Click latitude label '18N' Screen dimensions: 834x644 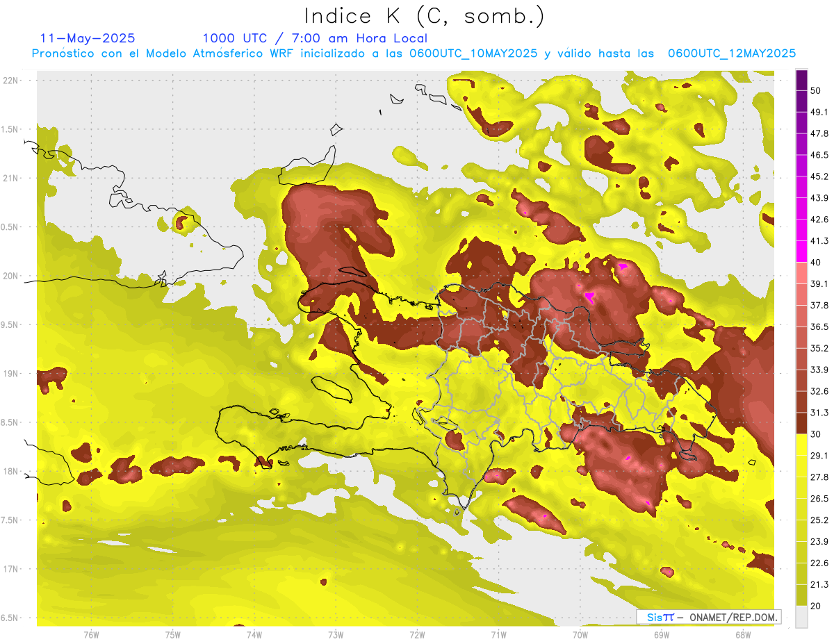(x=12, y=472)
